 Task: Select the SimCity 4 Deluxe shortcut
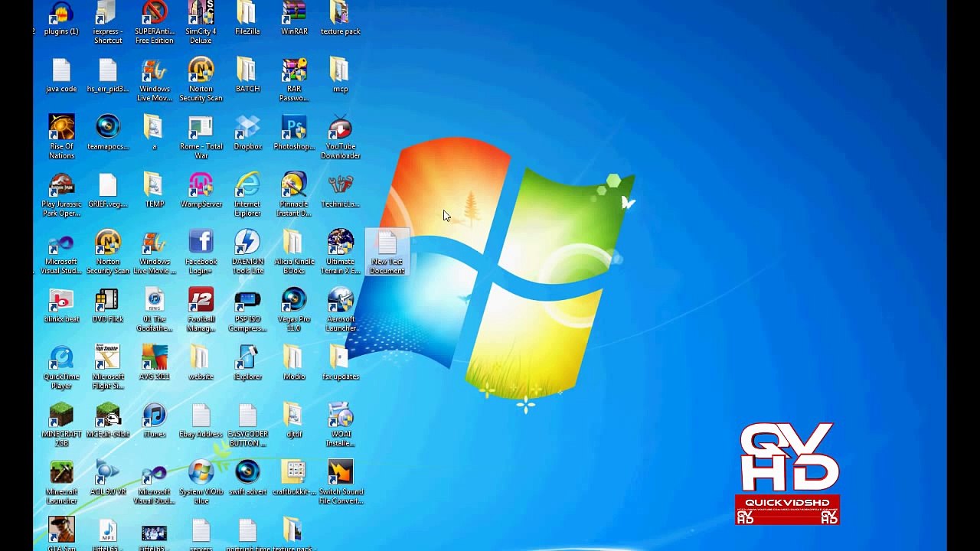click(201, 22)
